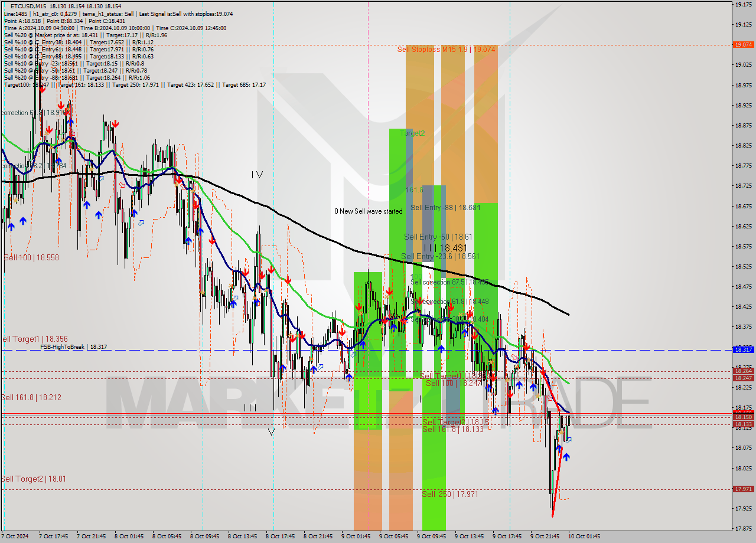Select the '7 Oct 2024' time axis label
The image size is (756, 543).
point(15,537)
